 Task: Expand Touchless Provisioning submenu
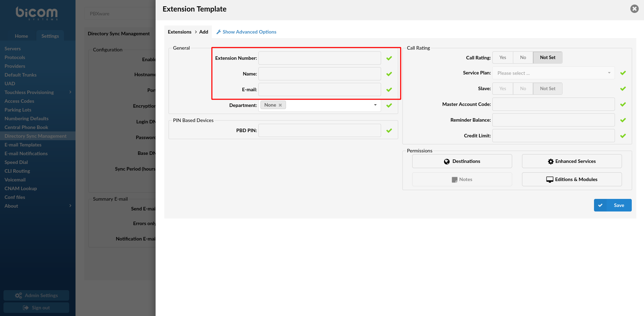pos(70,92)
